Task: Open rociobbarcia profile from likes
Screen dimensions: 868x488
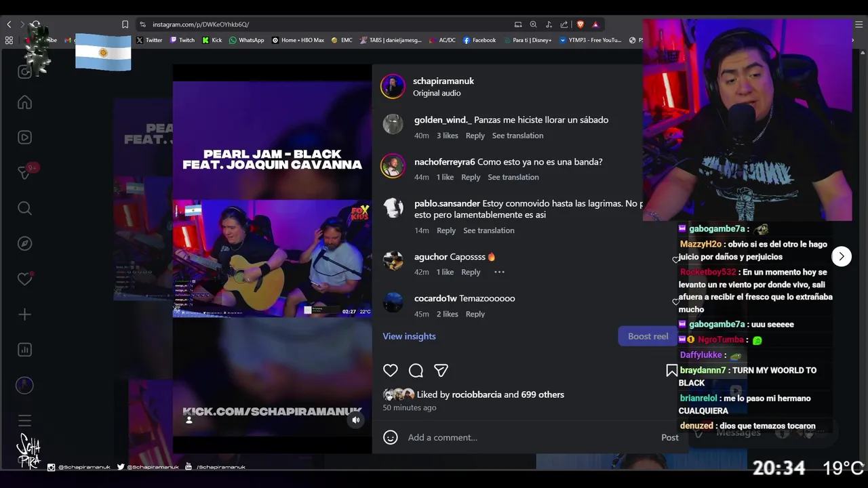Action: (477, 394)
